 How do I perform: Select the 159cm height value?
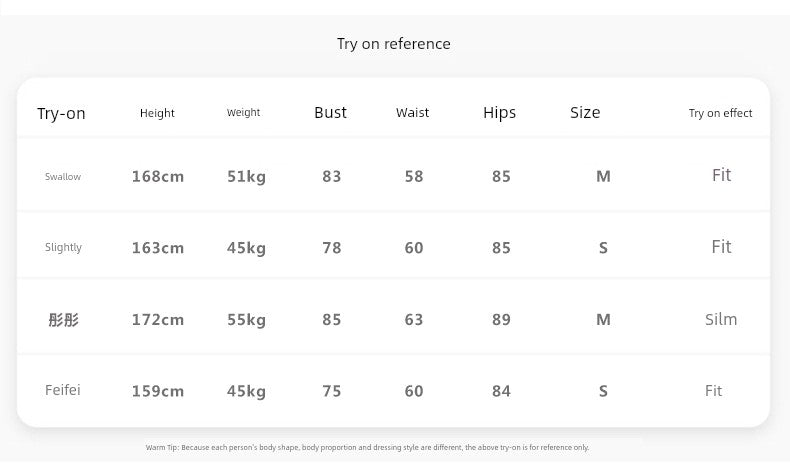(x=158, y=391)
